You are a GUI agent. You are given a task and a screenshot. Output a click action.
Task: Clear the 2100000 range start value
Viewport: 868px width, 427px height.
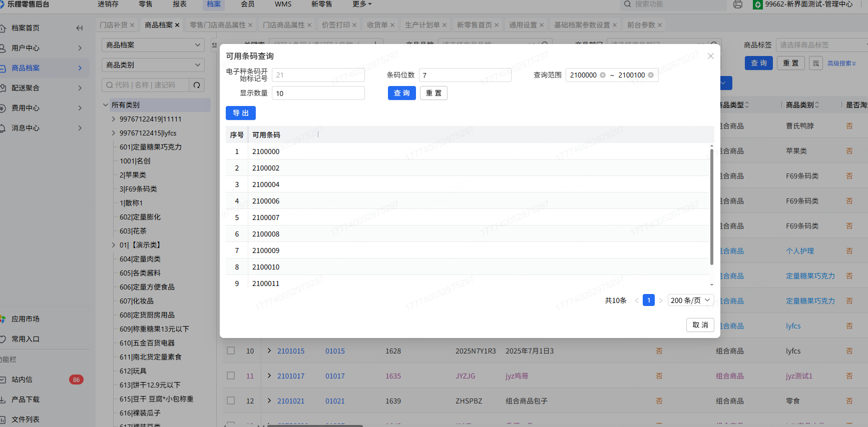point(603,75)
